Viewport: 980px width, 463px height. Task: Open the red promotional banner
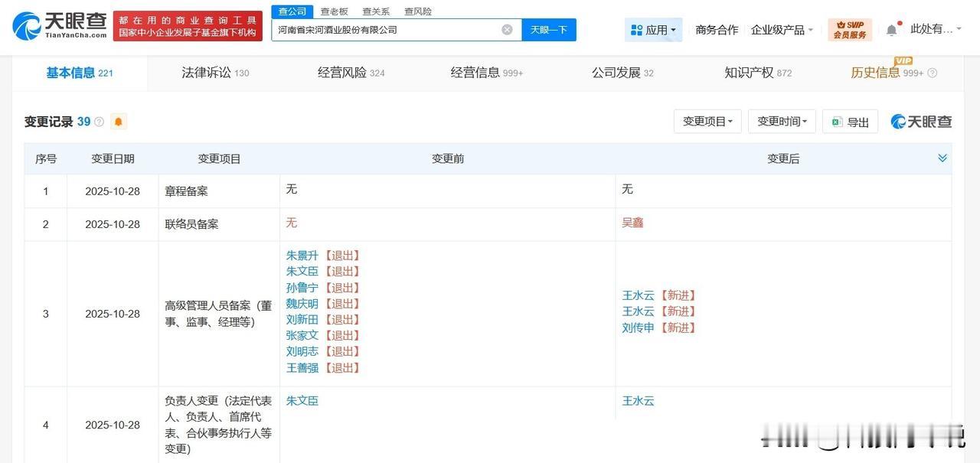tap(187, 26)
